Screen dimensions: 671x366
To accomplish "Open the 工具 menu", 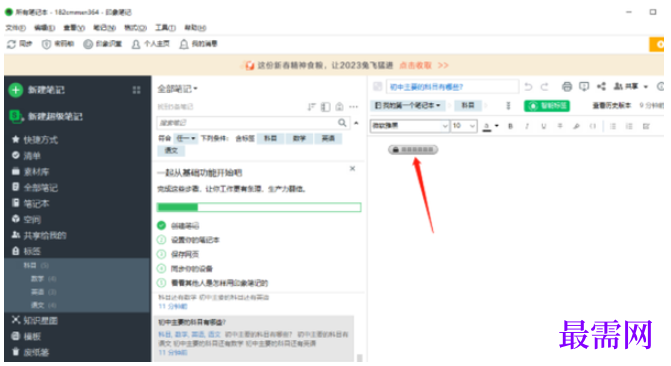I will pyautogui.click(x=165, y=28).
